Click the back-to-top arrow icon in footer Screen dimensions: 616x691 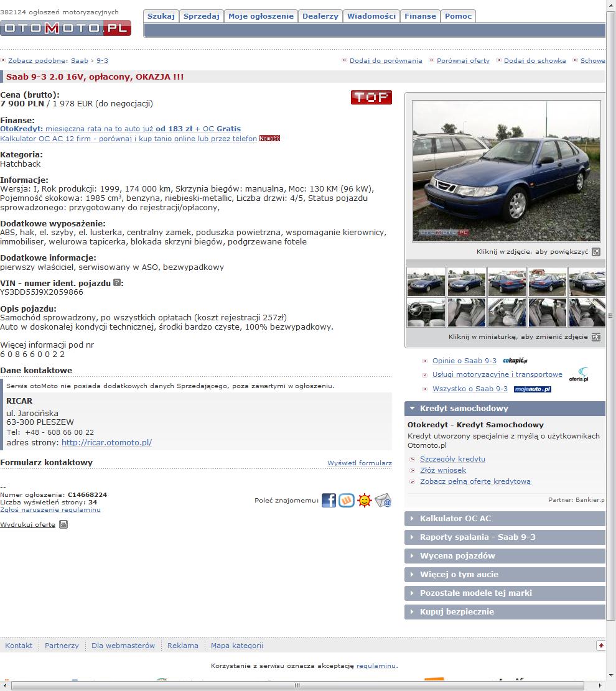(x=600, y=645)
